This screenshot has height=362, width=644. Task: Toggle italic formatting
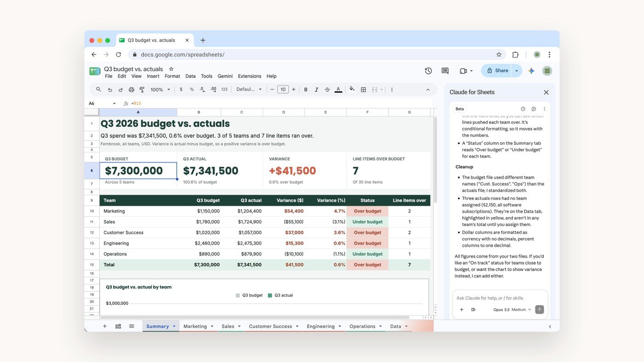(x=316, y=90)
